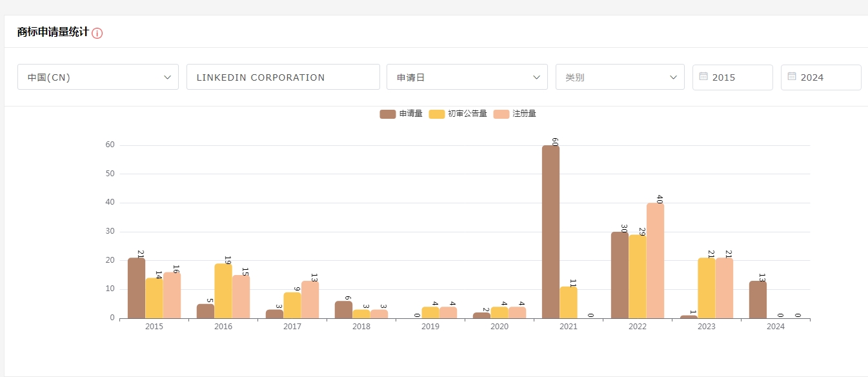Click the end year 2024 field

coord(821,77)
